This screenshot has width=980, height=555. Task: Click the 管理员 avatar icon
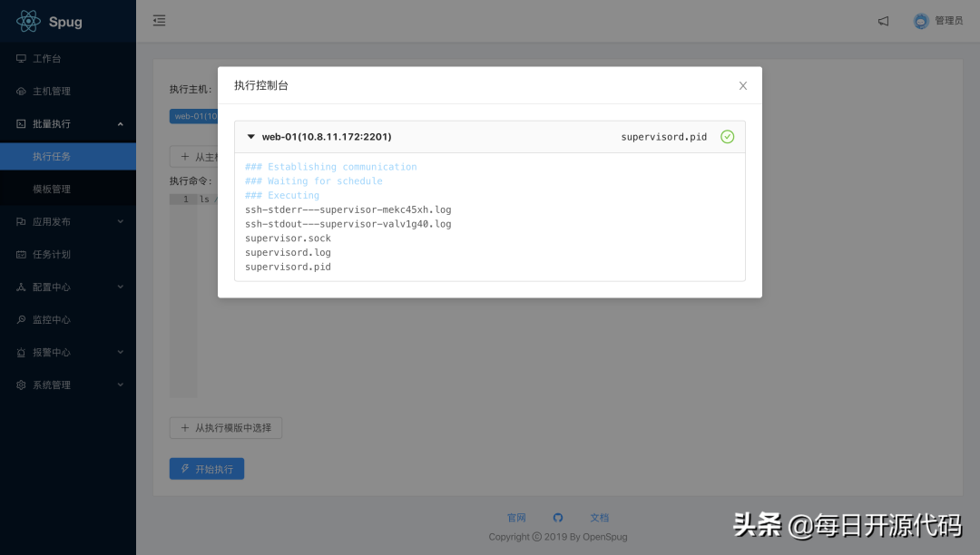pos(919,20)
